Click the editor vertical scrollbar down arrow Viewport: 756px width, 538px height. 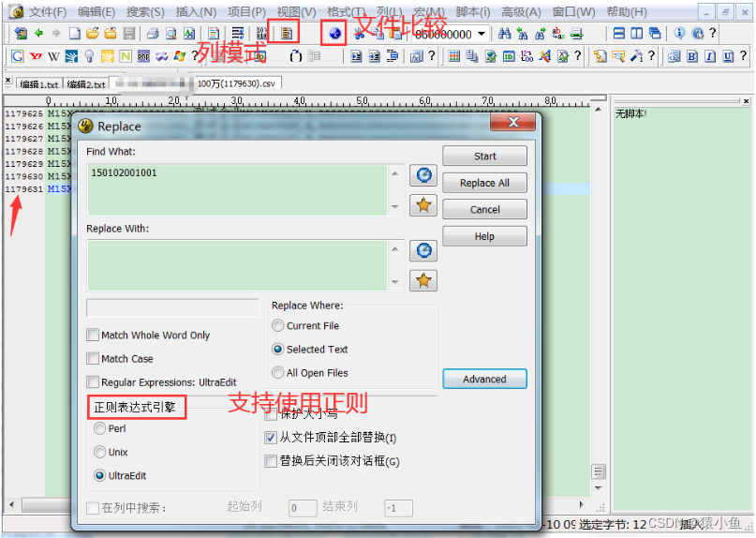(599, 488)
